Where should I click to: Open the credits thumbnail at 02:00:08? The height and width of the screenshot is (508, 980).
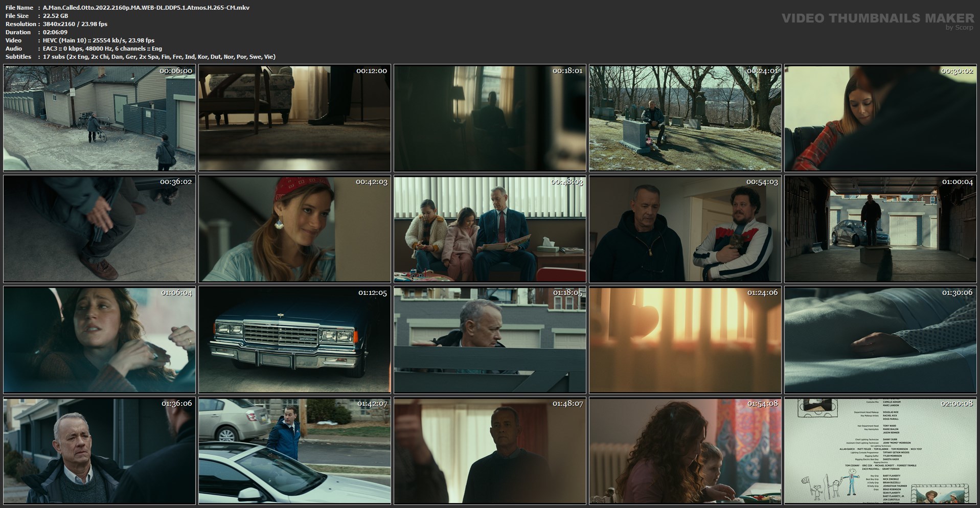[880, 451]
